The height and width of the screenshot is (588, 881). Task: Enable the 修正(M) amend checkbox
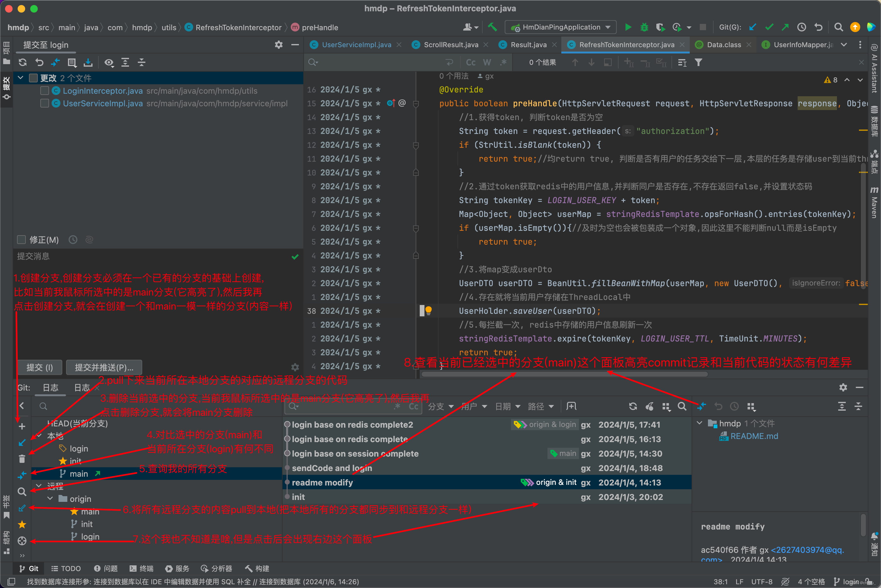pyautogui.click(x=21, y=240)
